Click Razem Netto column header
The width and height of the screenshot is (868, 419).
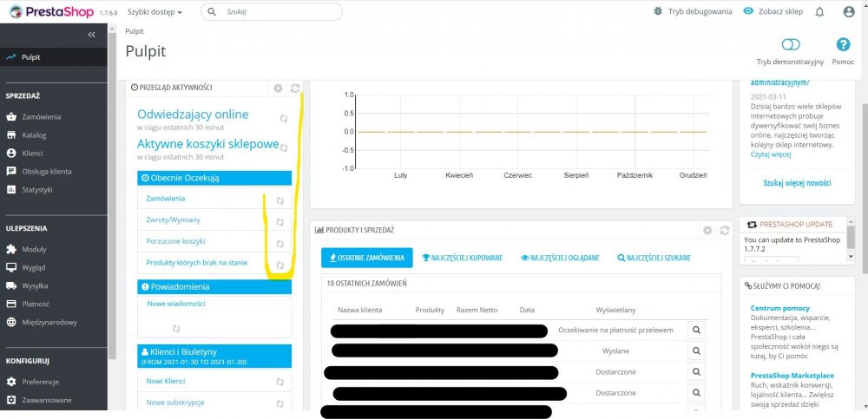pos(477,310)
